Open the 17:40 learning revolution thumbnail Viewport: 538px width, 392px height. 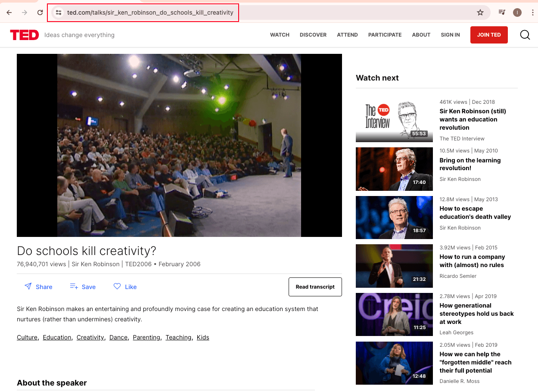tap(394, 169)
